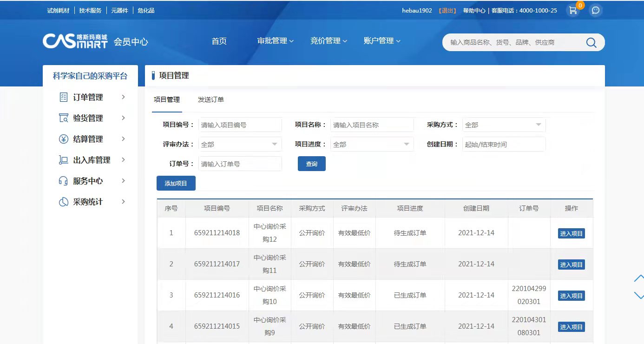The width and height of the screenshot is (644, 344).
Task: Expand the 审批管理 menu
Action: click(275, 41)
